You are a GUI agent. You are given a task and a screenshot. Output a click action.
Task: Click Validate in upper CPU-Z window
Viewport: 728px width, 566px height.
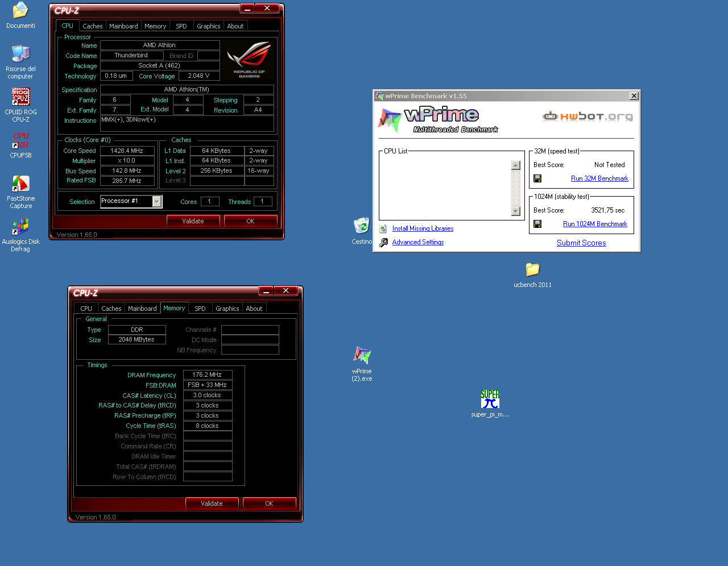click(193, 221)
